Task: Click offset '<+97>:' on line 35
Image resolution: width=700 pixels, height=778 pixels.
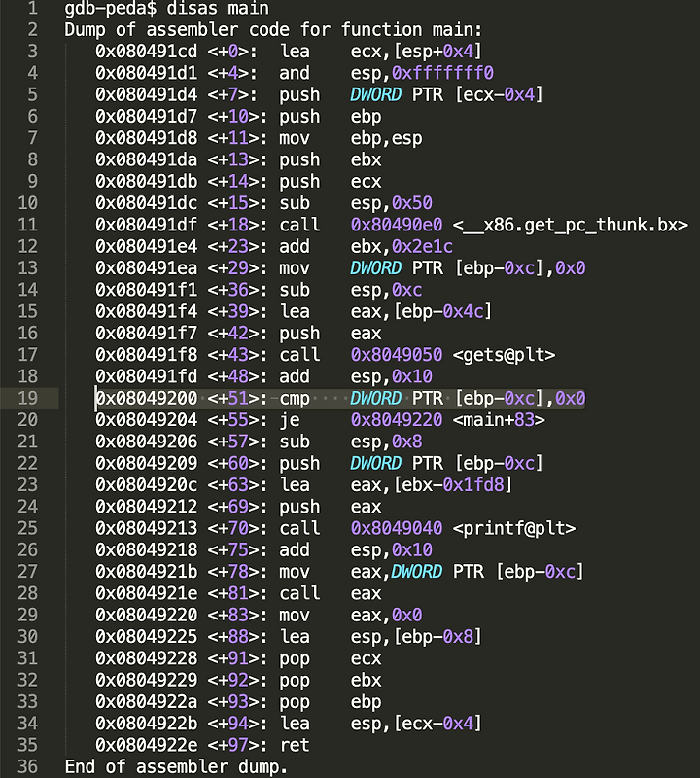Action: coord(237,746)
